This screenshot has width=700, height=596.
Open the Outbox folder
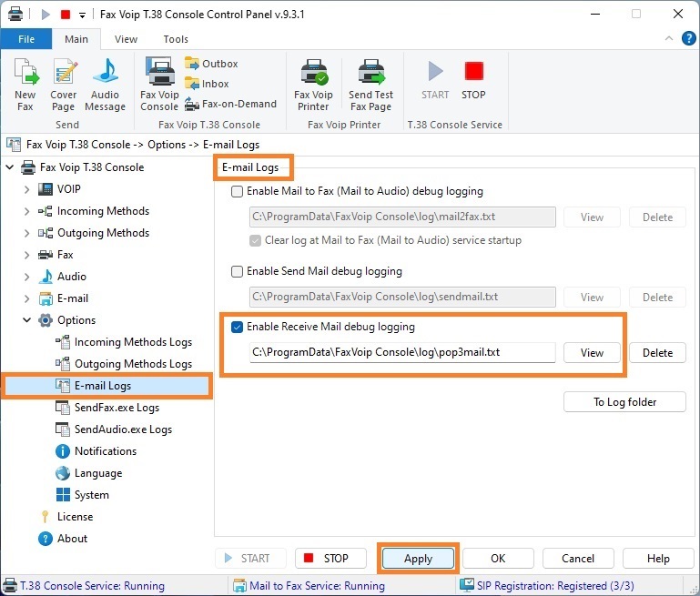(x=211, y=64)
